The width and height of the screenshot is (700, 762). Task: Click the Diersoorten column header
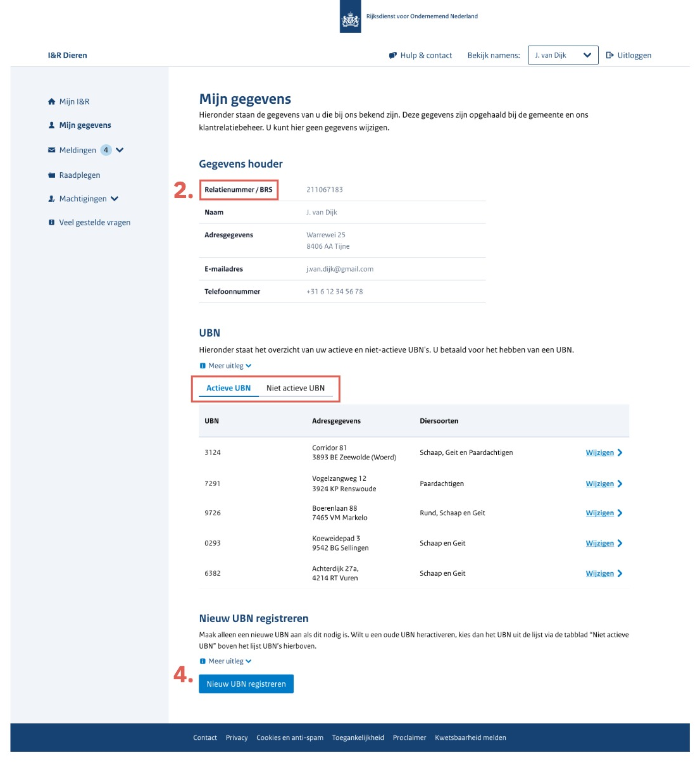[439, 421]
